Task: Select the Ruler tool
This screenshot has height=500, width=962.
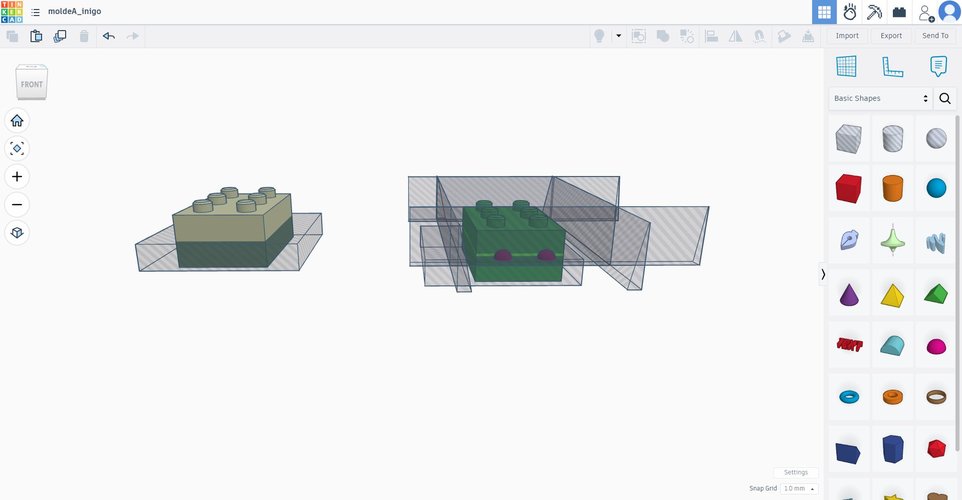Action: [892, 66]
